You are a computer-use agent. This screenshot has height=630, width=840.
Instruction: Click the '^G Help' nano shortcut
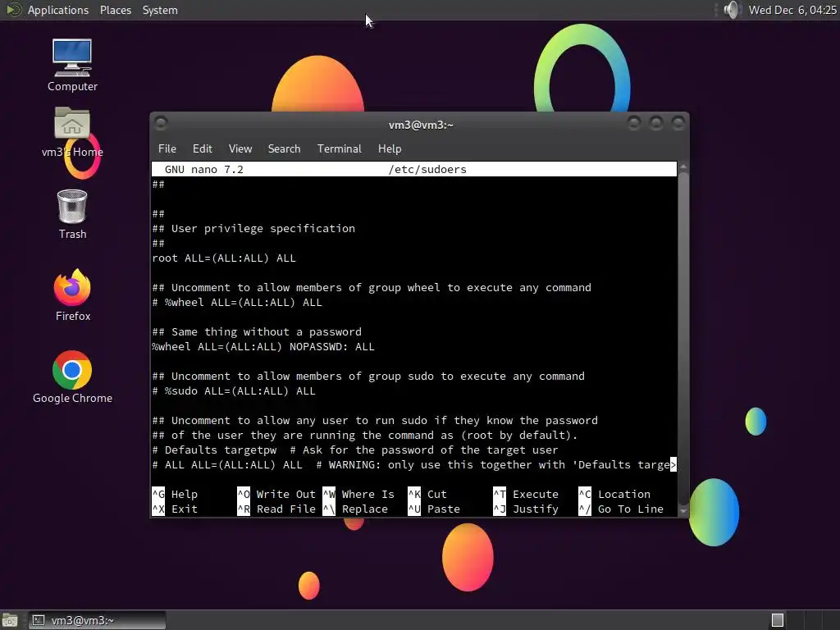(x=176, y=495)
